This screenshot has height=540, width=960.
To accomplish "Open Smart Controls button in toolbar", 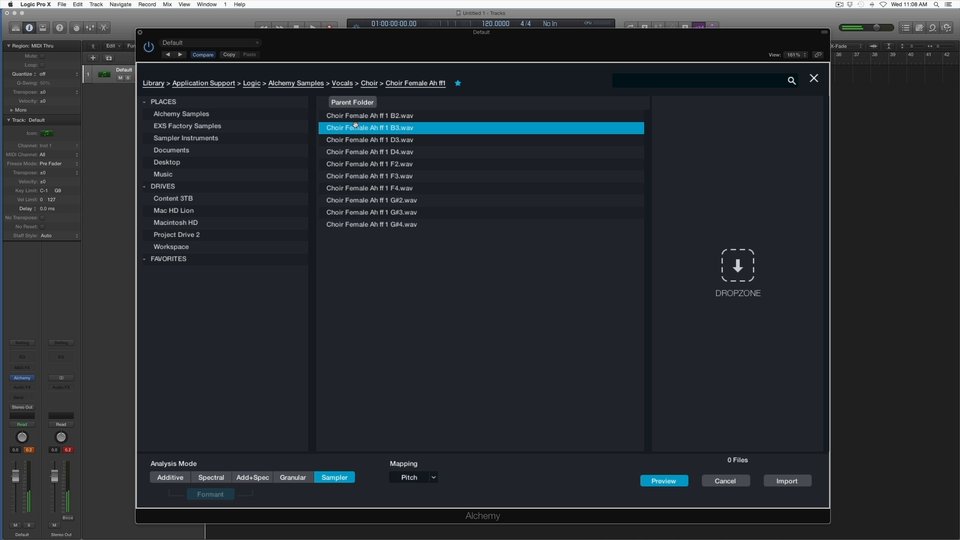I will coord(76,28).
